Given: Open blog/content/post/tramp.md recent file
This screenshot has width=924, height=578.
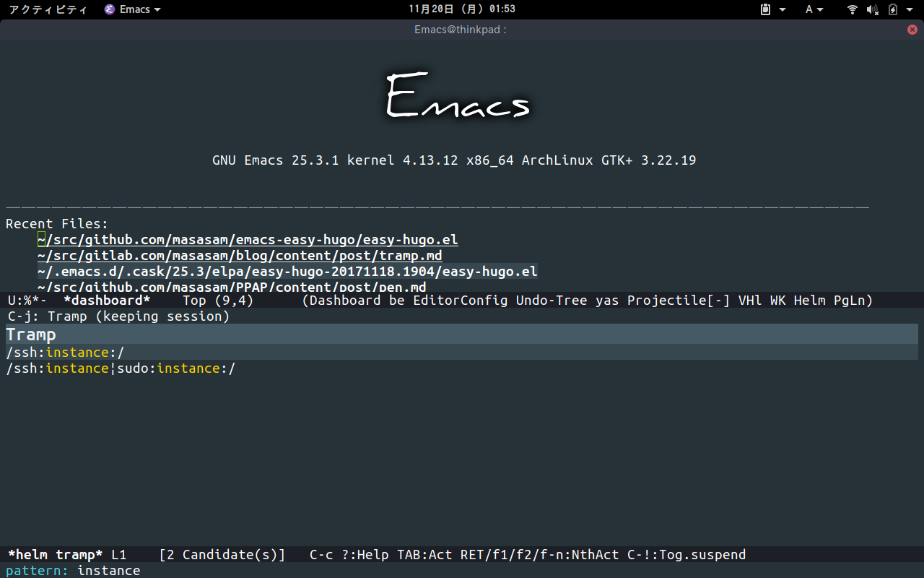Looking at the screenshot, I should click(x=240, y=256).
